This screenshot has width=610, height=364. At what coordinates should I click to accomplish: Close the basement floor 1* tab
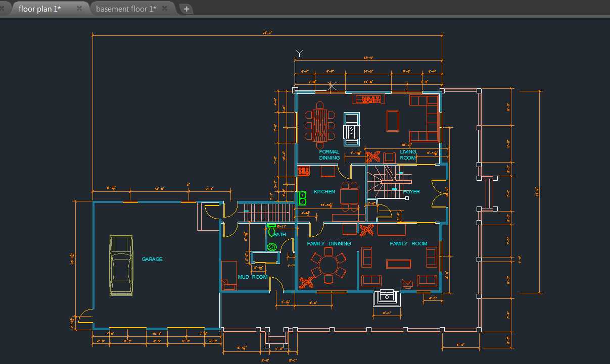click(165, 9)
